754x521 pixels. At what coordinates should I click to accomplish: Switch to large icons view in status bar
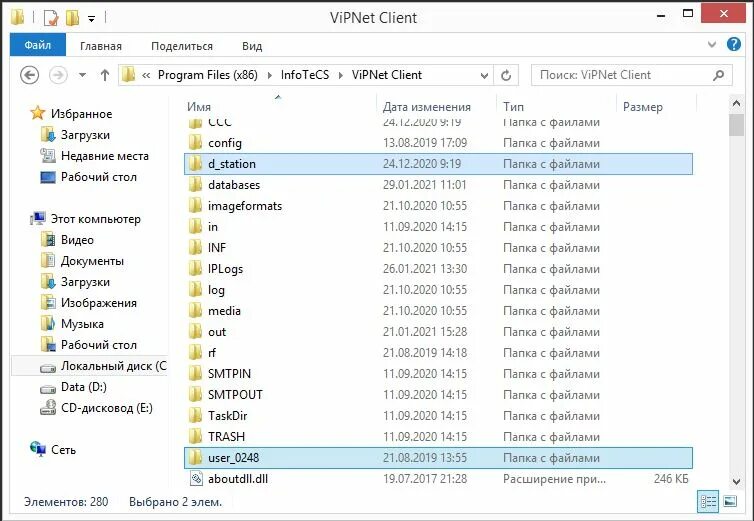pyautogui.click(x=730, y=502)
